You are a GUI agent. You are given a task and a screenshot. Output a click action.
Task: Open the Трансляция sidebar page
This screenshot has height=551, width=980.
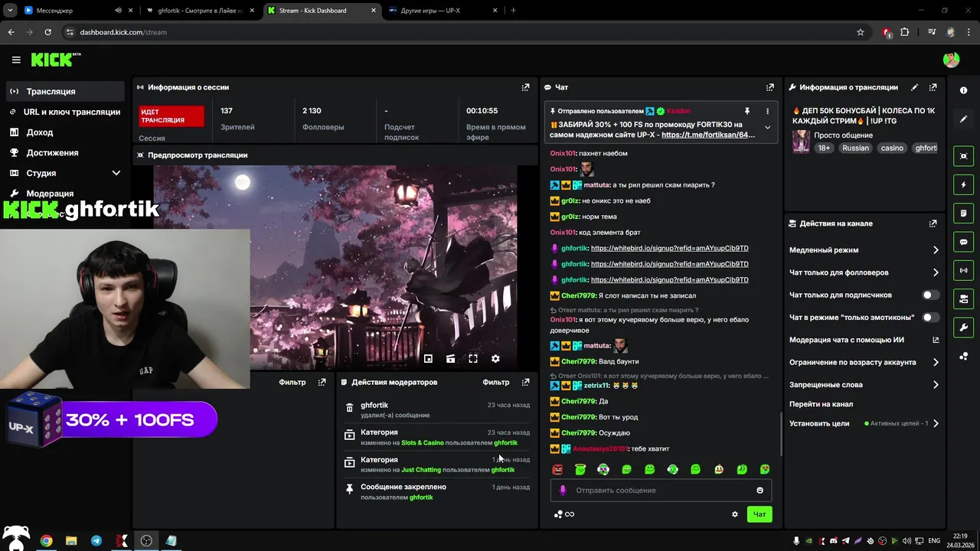(65, 91)
